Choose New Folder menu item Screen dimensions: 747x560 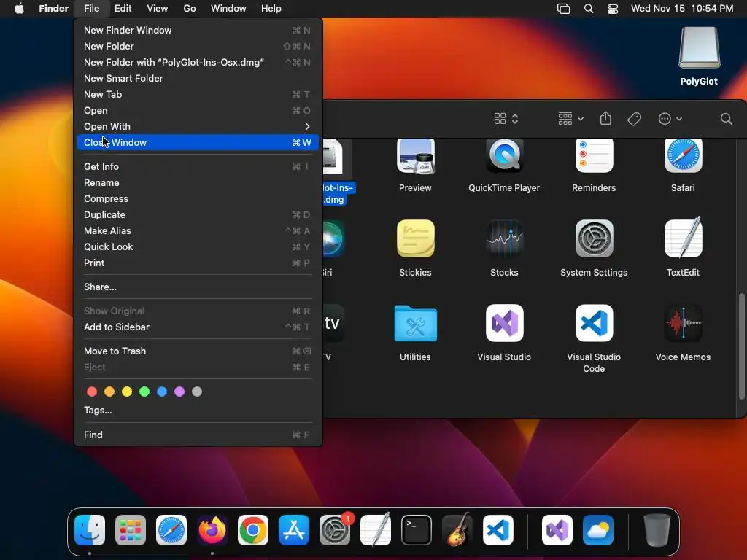[198, 46]
